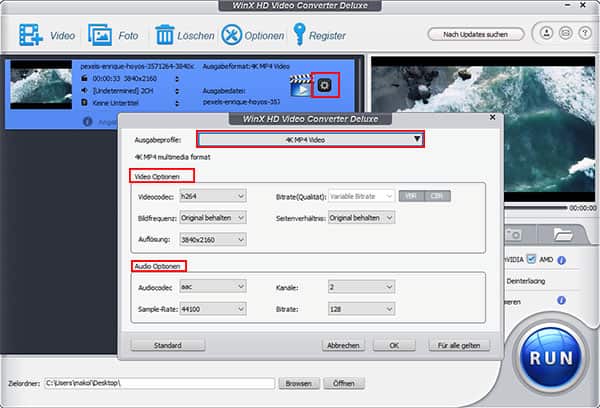The image size is (600, 408).
Task: Open the user account icon
Action: point(546,33)
